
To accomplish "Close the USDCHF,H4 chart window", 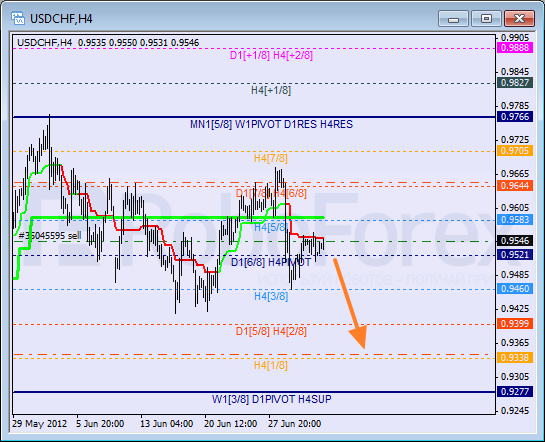I will pyautogui.click(x=519, y=19).
